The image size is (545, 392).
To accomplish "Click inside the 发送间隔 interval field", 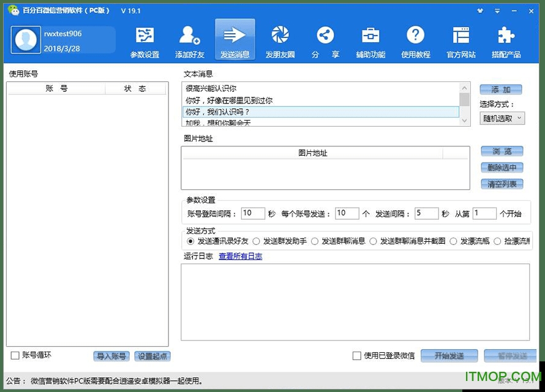I will coord(426,213).
